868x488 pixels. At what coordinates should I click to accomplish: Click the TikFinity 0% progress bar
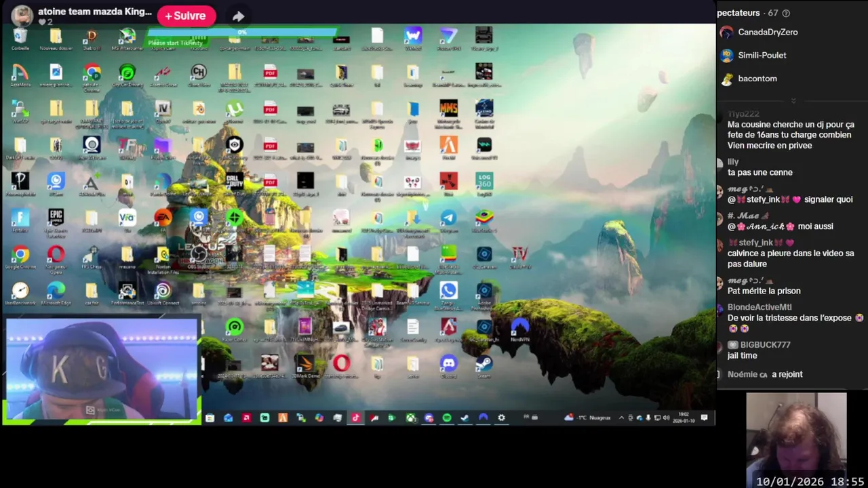242,32
